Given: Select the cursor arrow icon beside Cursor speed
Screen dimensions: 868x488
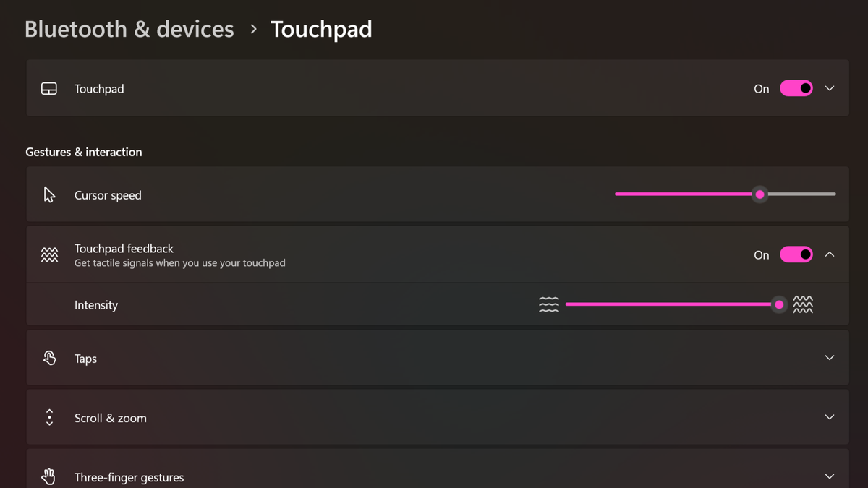Looking at the screenshot, I should [x=48, y=194].
